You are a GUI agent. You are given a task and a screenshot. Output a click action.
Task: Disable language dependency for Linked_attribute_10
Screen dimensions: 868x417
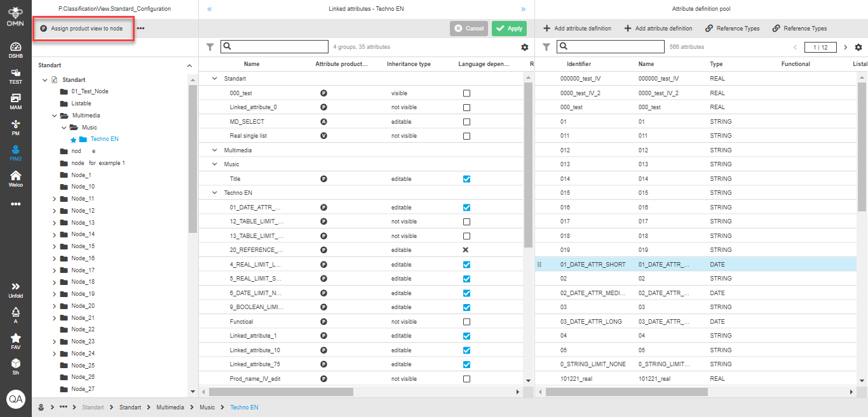[x=466, y=350]
